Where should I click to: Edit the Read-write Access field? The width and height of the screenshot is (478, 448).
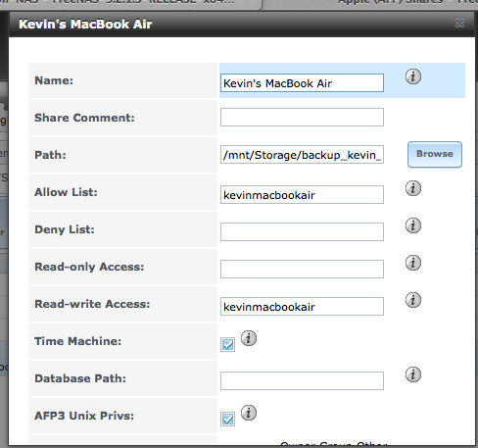click(302, 307)
